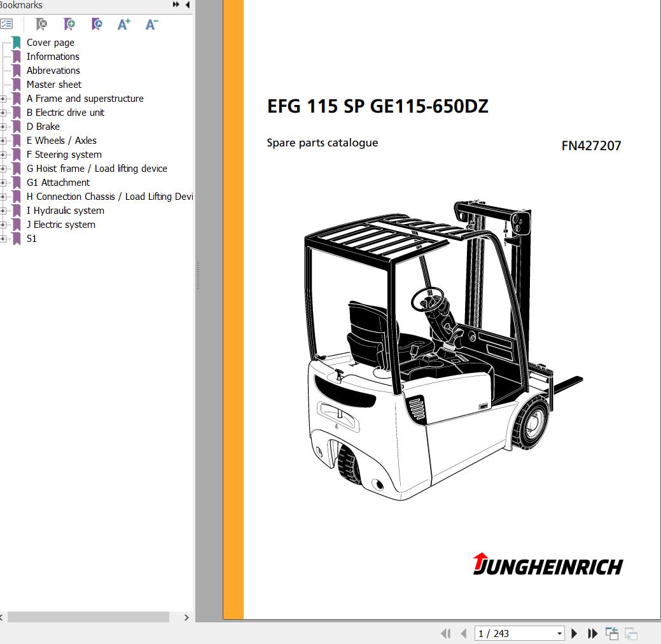Select G Hoist frame / Load lifting device
This screenshot has width=661, height=644.
[x=97, y=168]
